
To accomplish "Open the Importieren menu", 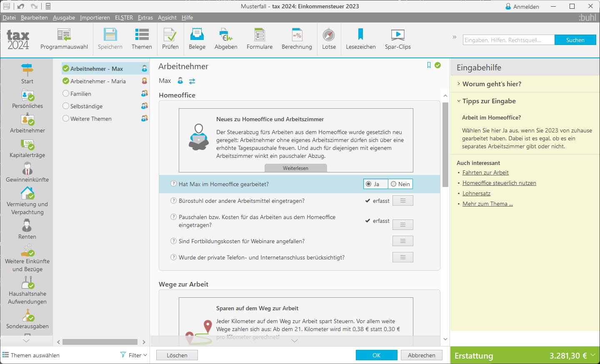I will pos(95,17).
